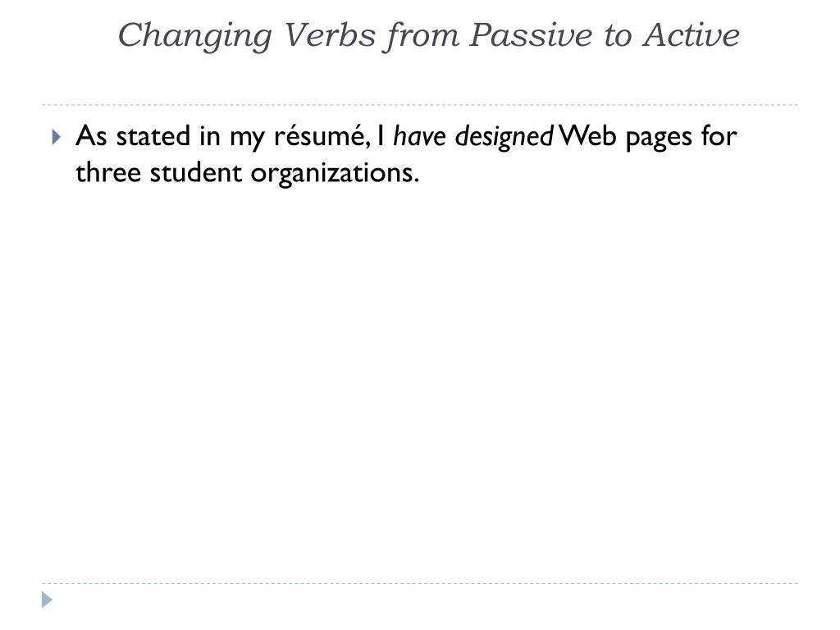Click the bullet arrow before 'As stated'
The width and height of the screenshot is (840, 630).
coord(57,137)
